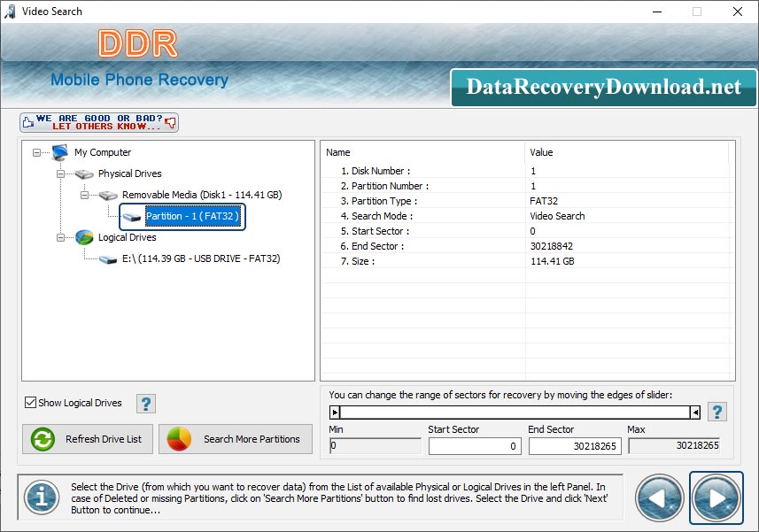This screenshot has height=532, width=759.
Task: Select Removable Media (Disk1 - 114.41 GB)
Action: (x=202, y=195)
